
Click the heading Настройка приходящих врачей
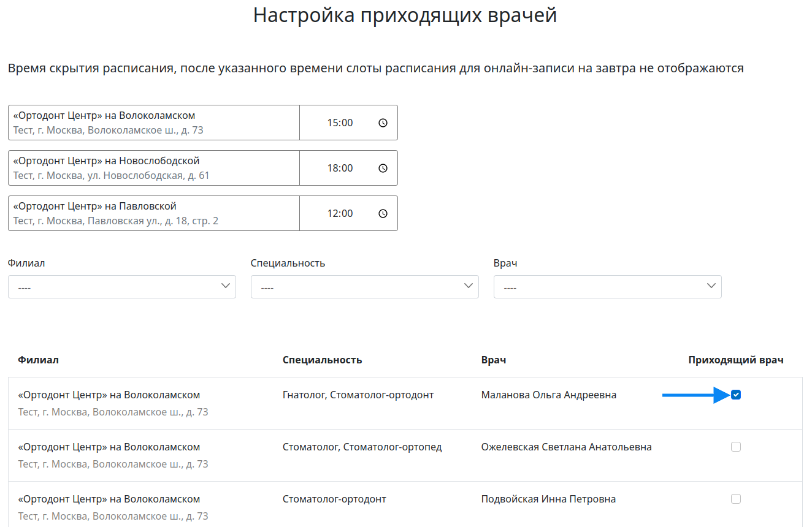click(405, 15)
